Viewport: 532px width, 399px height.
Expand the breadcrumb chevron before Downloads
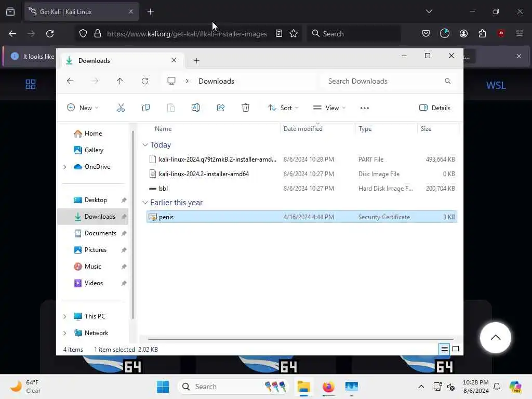pos(187,81)
